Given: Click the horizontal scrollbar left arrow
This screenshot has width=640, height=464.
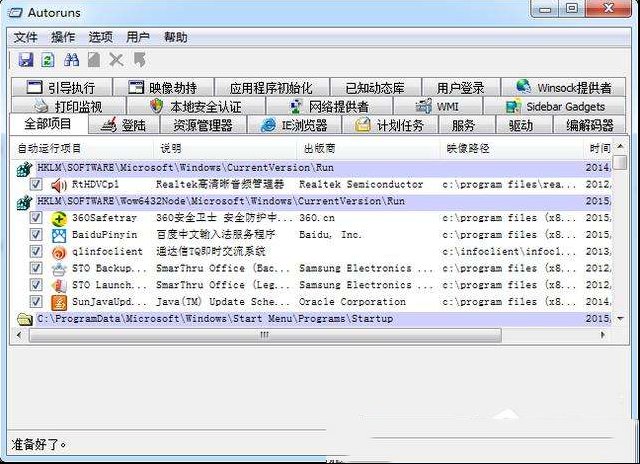Looking at the screenshot, I should tap(19, 335).
